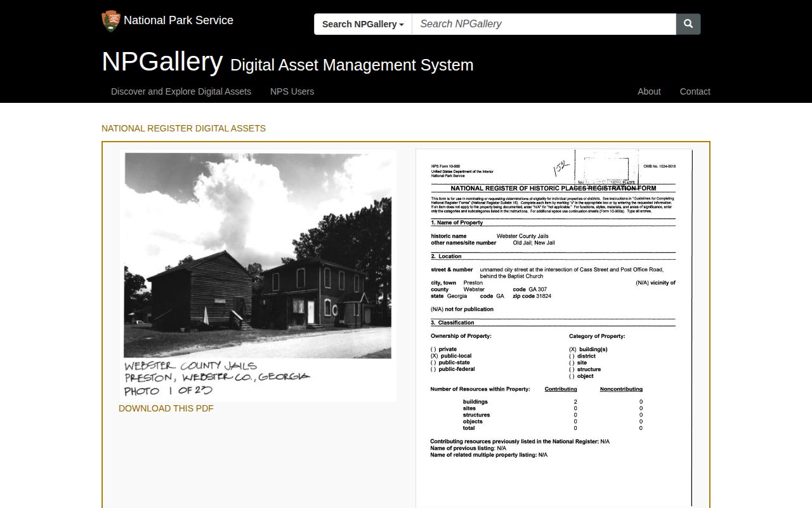Open the Webster County Jails photo thumbnail
812x508 pixels.
click(x=258, y=276)
